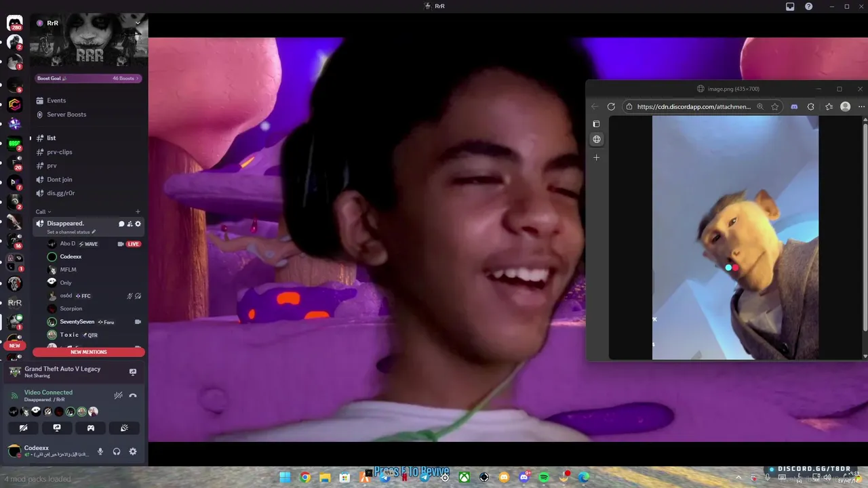Open Edge extensions puzzle icon

click(x=811, y=106)
